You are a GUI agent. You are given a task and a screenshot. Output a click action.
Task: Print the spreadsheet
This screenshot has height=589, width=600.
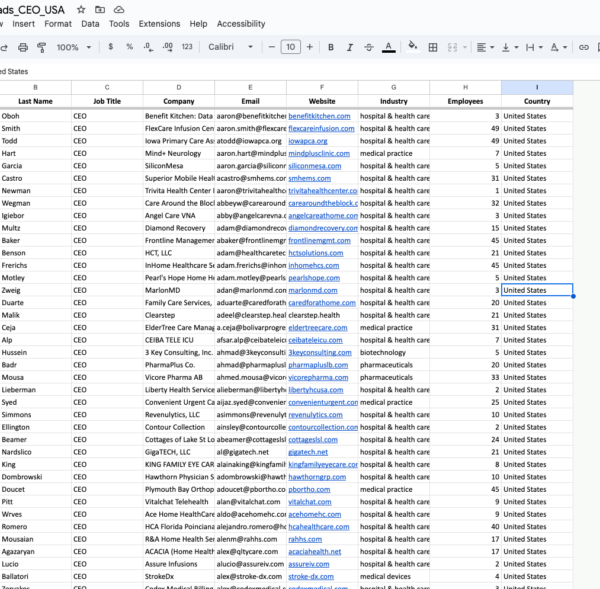[23, 47]
